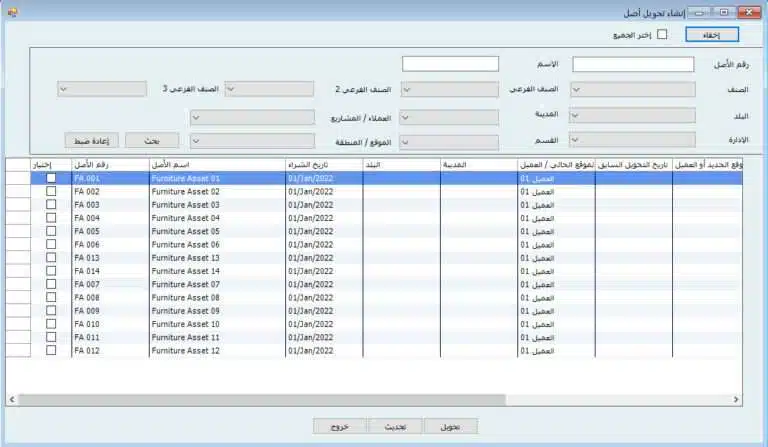Select the checkbox for asset FA 014
This screenshot has width=768, height=447.
click(x=51, y=271)
